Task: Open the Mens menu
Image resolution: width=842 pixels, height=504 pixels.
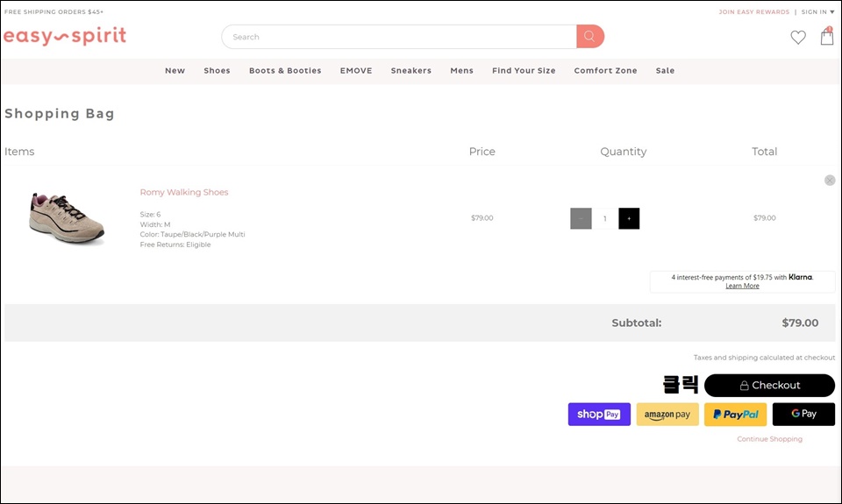Action: point(462,70)
